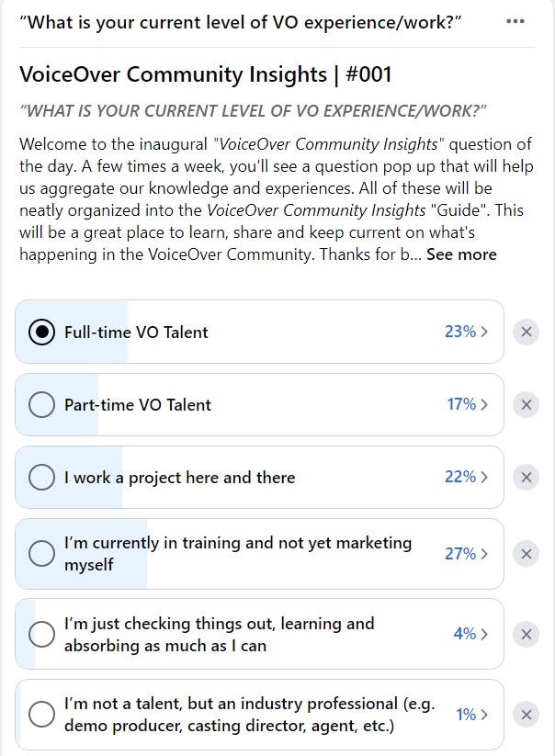The width and height of the screenshot is (555, 756).
Task: Click 'See more' to expand the post
Action: pyautogui.click(x=461, y=254)
